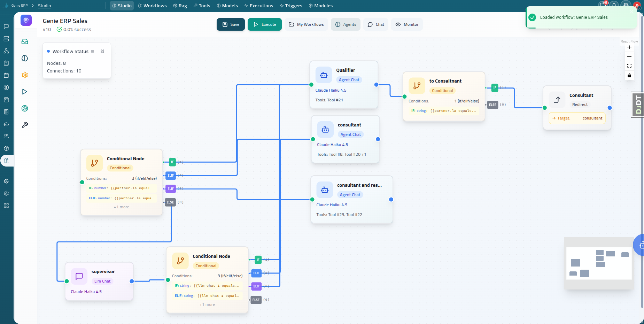Click zoom-in on the React Flow controls
644x324 pixels.
click(x=629, y=47)
